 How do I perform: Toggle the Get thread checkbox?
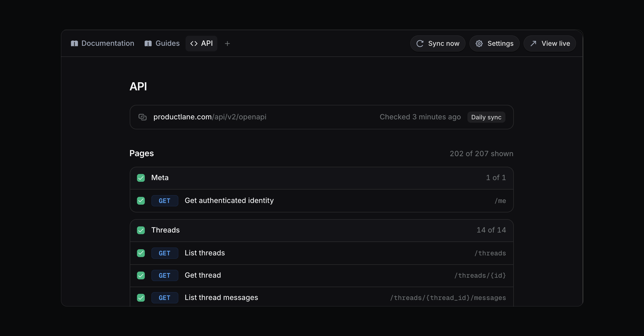coord(141,275)
